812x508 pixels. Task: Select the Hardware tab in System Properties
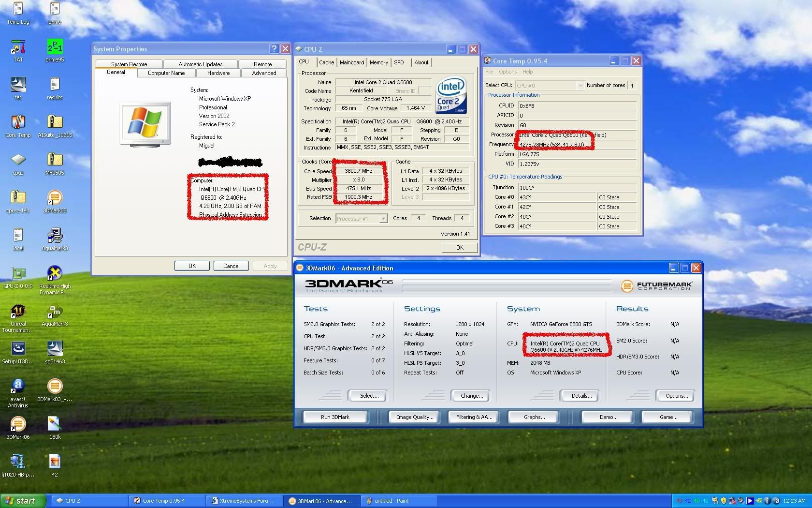218,73
